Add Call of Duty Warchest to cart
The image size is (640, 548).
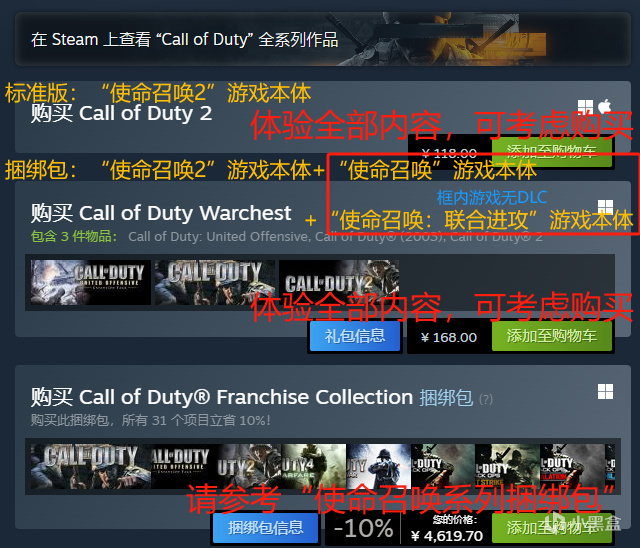[x=551, y=336]
